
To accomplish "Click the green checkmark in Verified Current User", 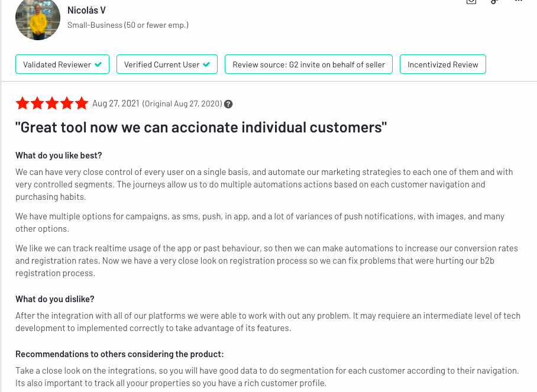I will (206, 64).
